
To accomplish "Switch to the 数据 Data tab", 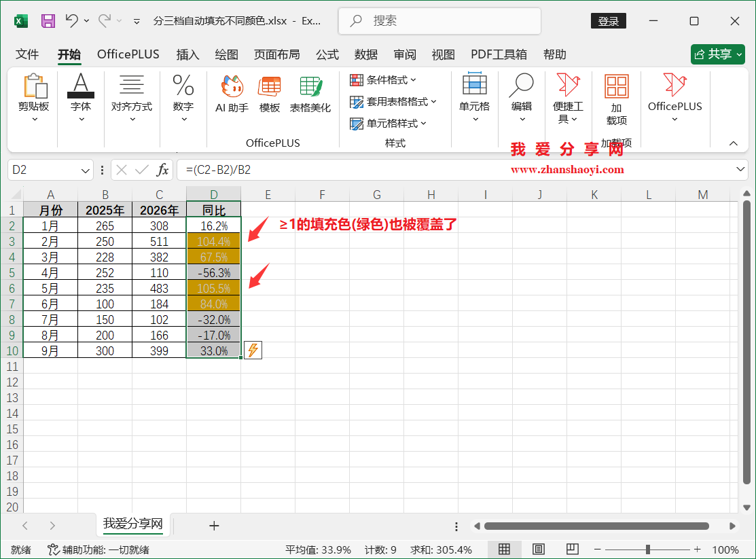I will [x=366, y=54].
